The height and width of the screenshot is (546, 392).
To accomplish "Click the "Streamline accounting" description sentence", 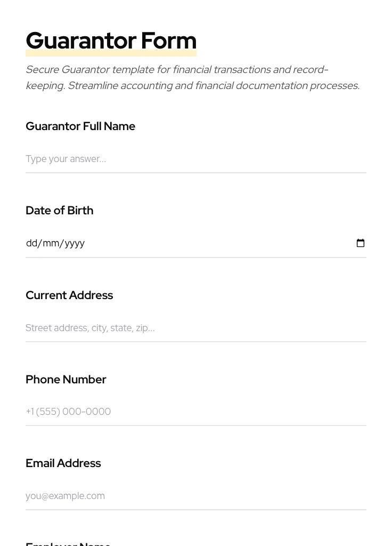I will (213, 86).
